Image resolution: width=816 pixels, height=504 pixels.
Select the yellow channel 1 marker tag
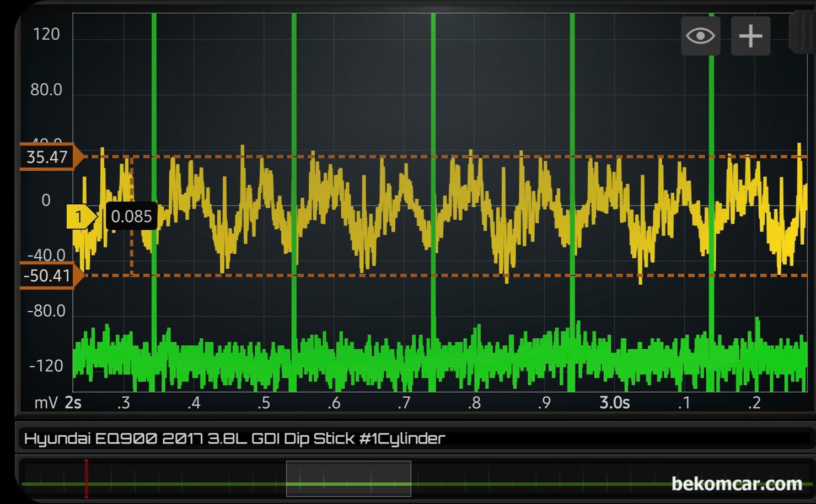coord(80,216)
